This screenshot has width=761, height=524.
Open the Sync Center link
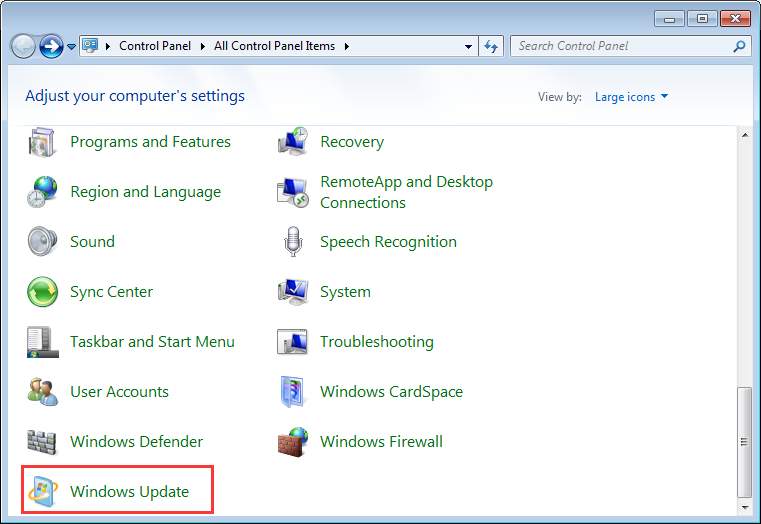[x=112, y=292]
